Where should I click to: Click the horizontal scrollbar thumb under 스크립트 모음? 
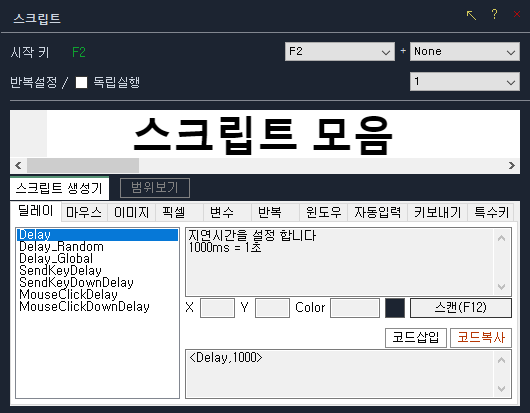83,165
